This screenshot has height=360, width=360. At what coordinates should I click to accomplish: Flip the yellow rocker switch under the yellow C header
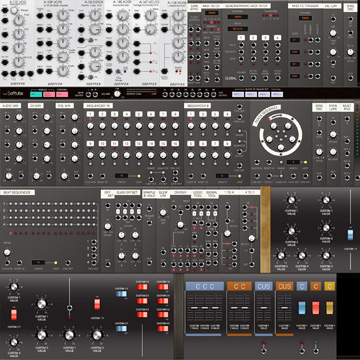(329, 308)
